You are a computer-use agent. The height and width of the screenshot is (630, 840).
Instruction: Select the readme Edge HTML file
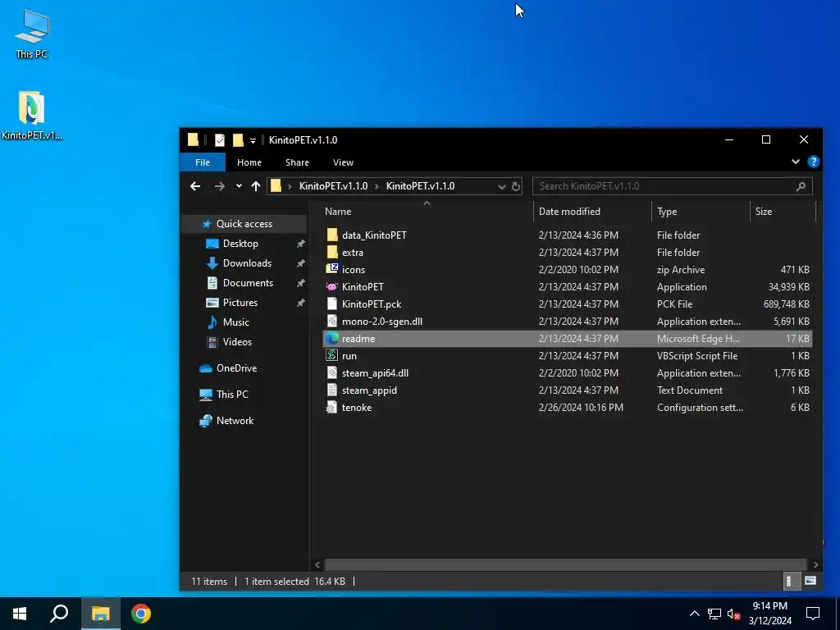(x=568, y=339)
